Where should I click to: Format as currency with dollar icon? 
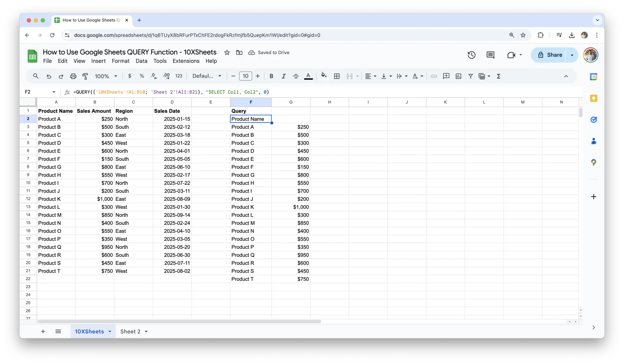(130, 76)
